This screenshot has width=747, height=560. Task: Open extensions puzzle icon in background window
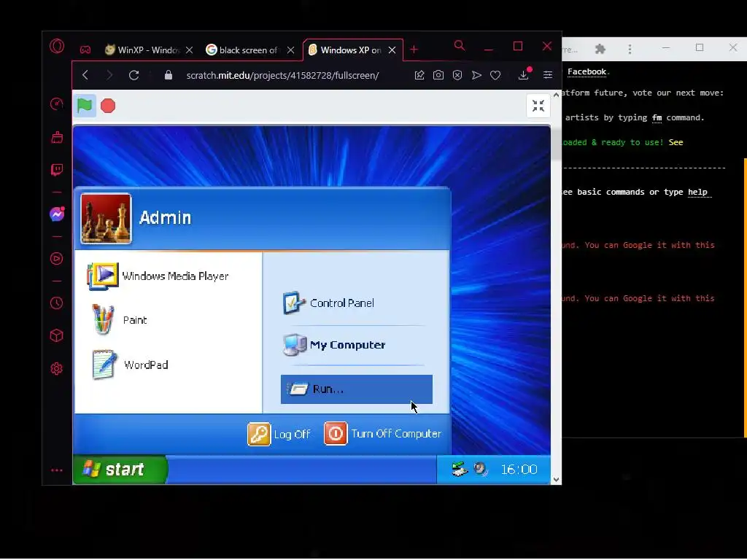click(600, 49)
